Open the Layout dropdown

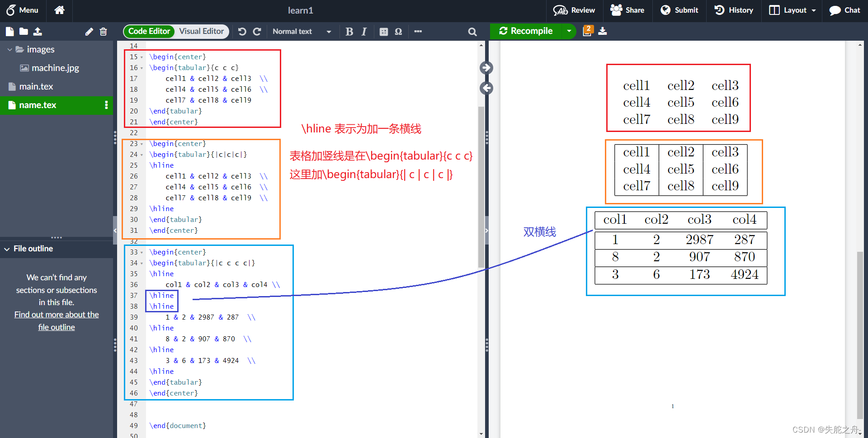[x=793, y=10]
